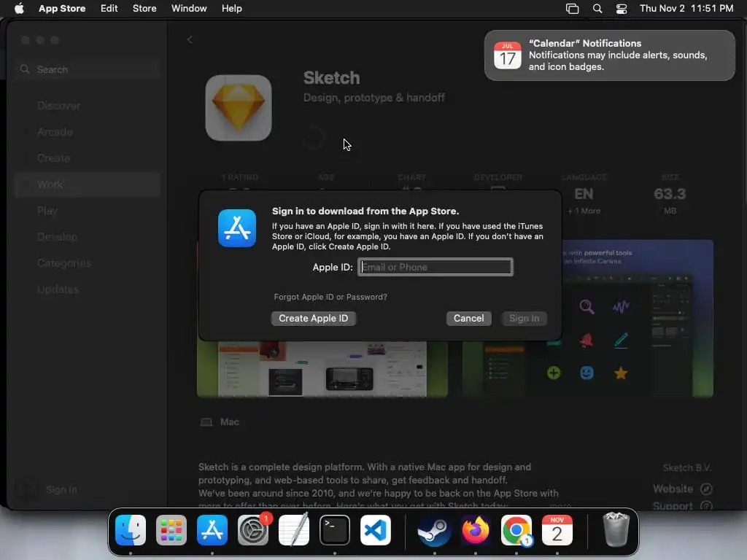This screenshot has width=747, height=560.
Task: Click the App Store icon in dialog
Action: (237, 228)
